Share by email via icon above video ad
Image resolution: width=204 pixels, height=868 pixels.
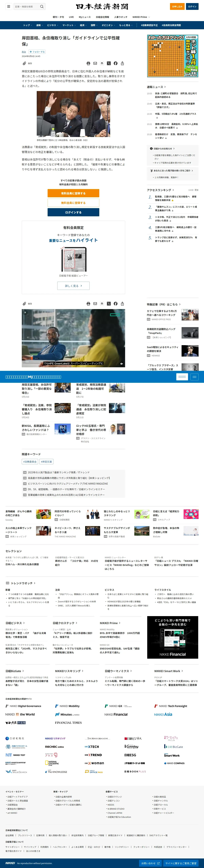click(95, 304)
